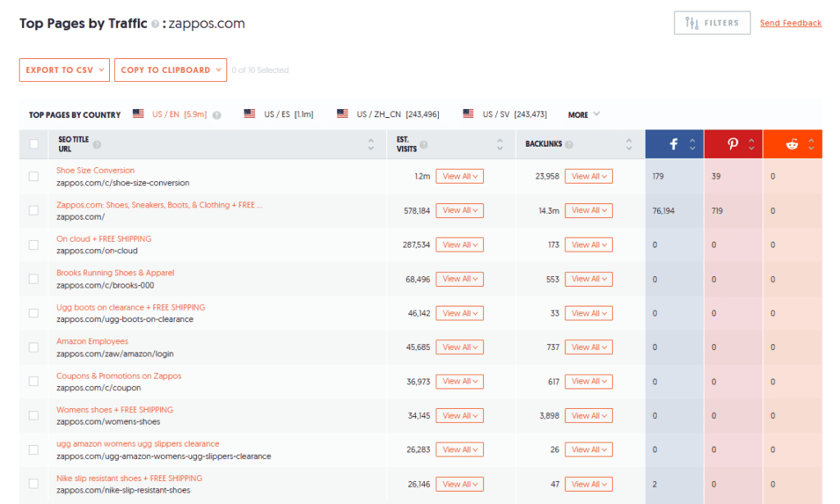Screen dimensions: 840x504
Task: Click the Est. Visits help icon
Action: (424, 144)
